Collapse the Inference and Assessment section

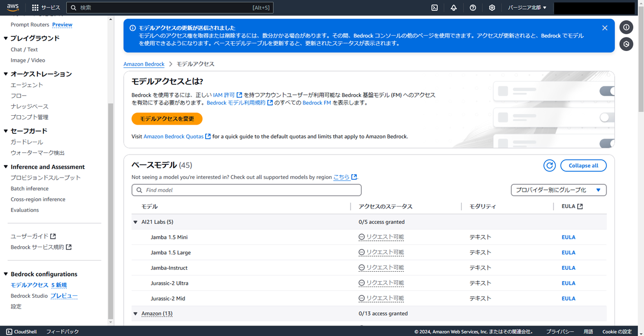point(6,167)
